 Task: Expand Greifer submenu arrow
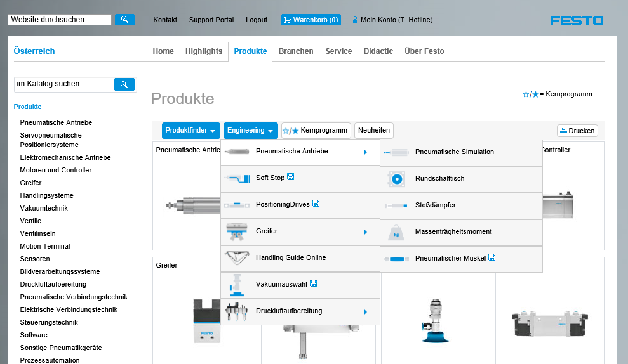point(365,232)
